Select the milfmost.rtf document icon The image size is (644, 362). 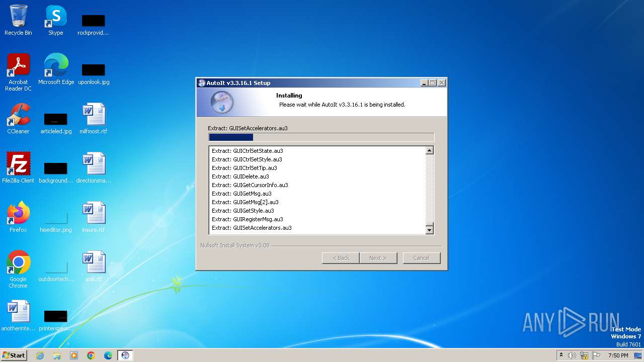click(x=94, y=119)
